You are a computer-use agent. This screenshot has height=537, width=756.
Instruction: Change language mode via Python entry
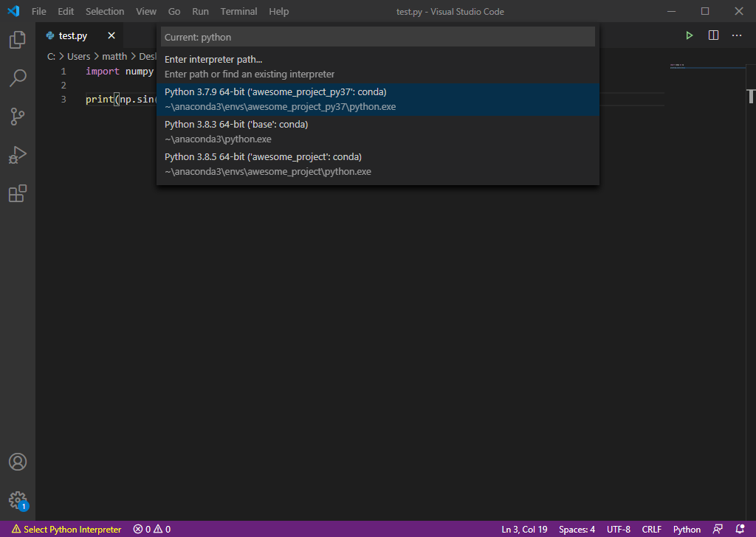(x=687, y=530)
